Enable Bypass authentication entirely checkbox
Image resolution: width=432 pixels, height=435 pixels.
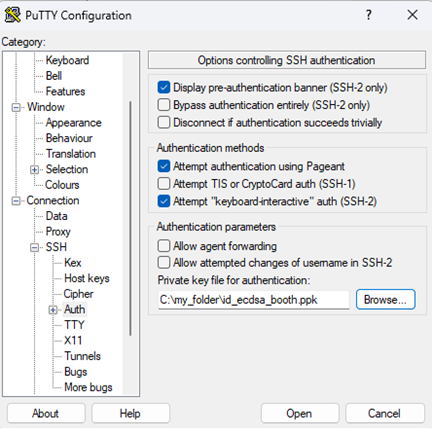tap(164, 105)
